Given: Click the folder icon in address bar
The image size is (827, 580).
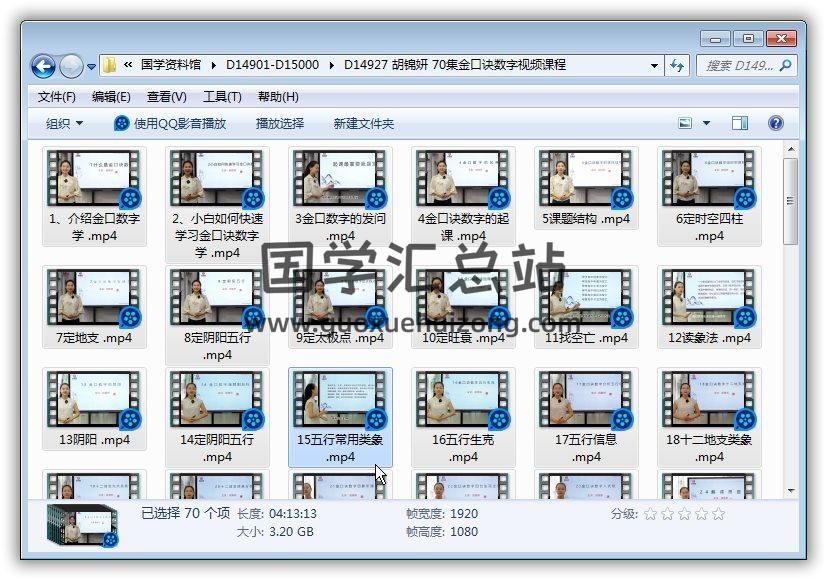Looking at the screenshot, I should [x=109, y=65].
